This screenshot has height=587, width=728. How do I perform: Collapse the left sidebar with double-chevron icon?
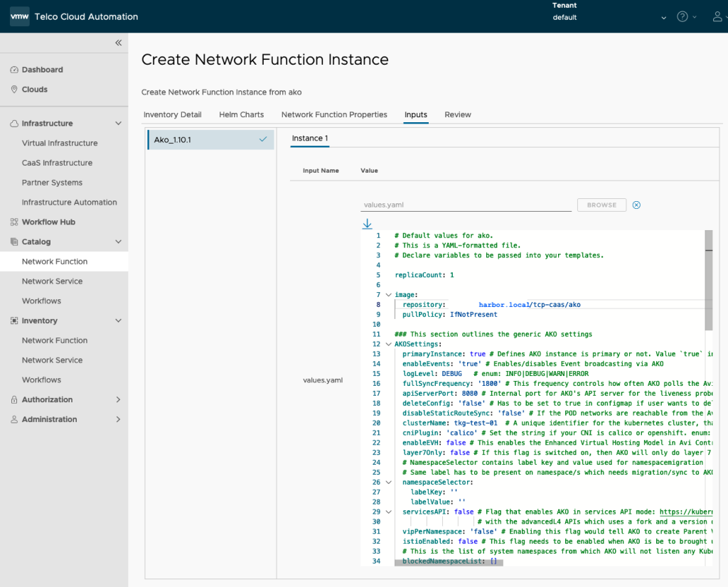(x=118, y=43)
